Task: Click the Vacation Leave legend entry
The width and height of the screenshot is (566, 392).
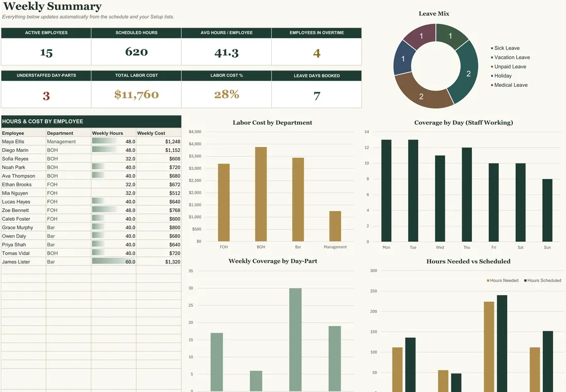Action: tap(510, 58)
